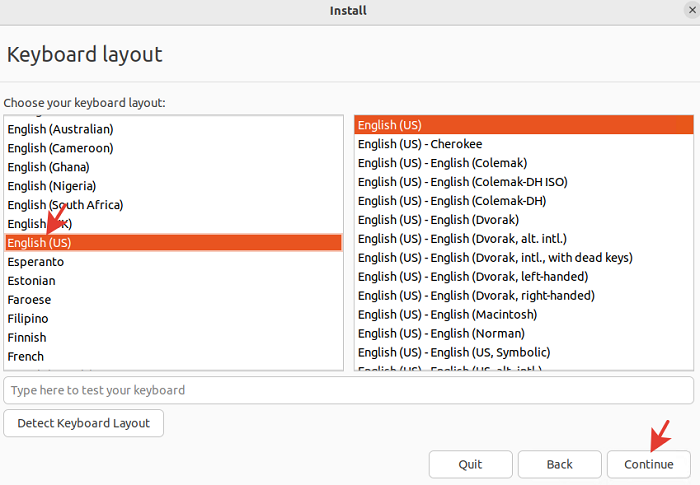The height and width of the screenshot is (485, 700).
Task: Close the Install window
Action: point(692,10)
